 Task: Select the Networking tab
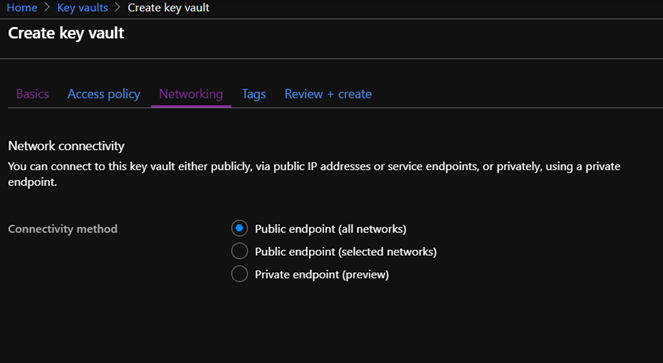(191, 94)
